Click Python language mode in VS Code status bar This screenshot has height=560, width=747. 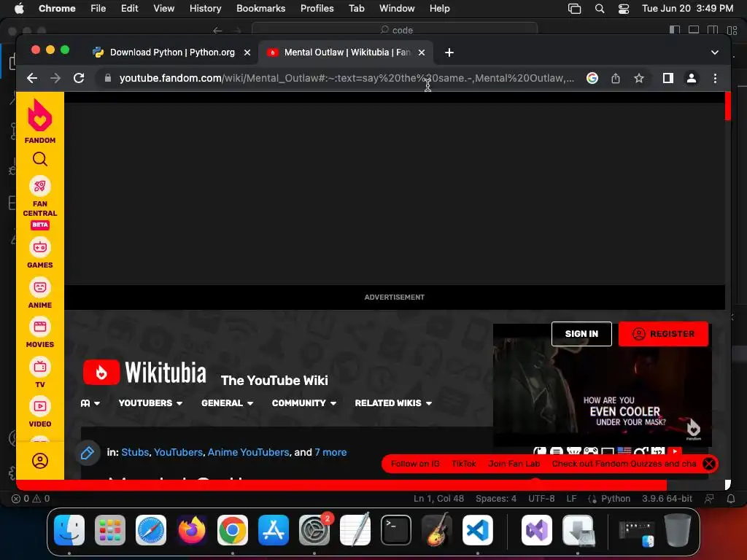point(616,499)
